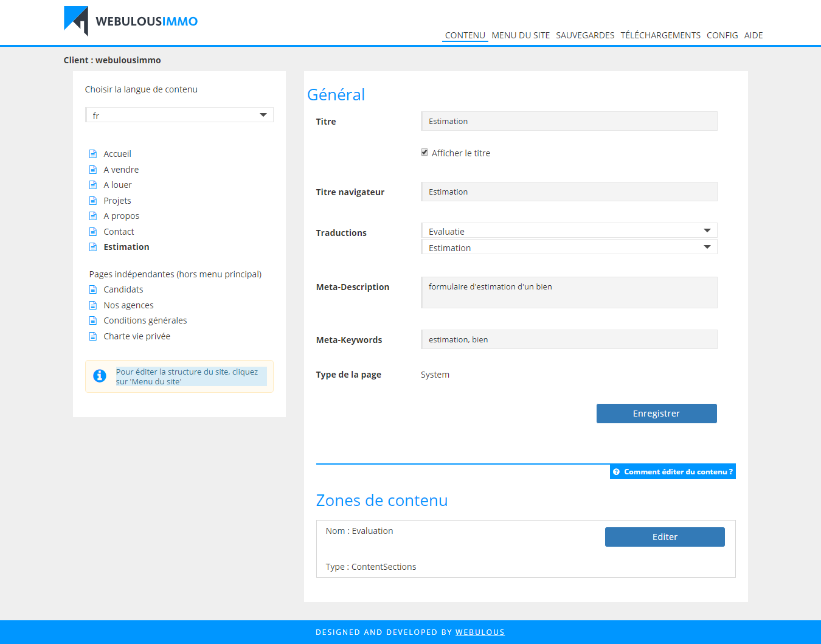Click the blue info circle icon
This screenshot has width=821, height=644.
[100, 376]
